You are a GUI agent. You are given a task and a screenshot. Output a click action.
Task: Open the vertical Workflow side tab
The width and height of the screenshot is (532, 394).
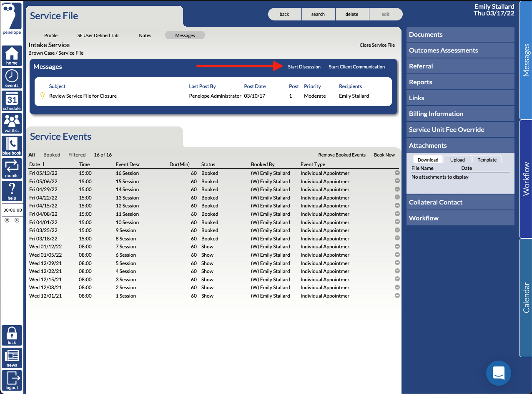tap(526, 179)
